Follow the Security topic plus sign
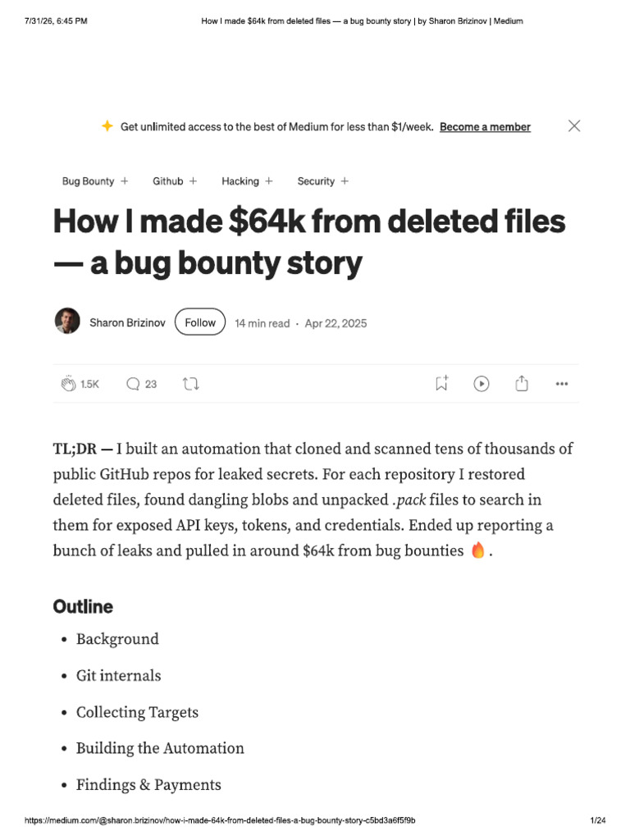 pos(345,181)
